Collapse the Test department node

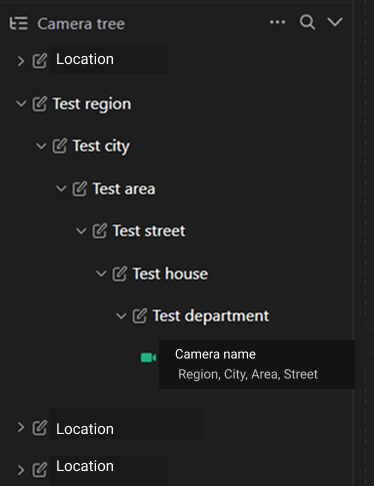click(121, 316)
